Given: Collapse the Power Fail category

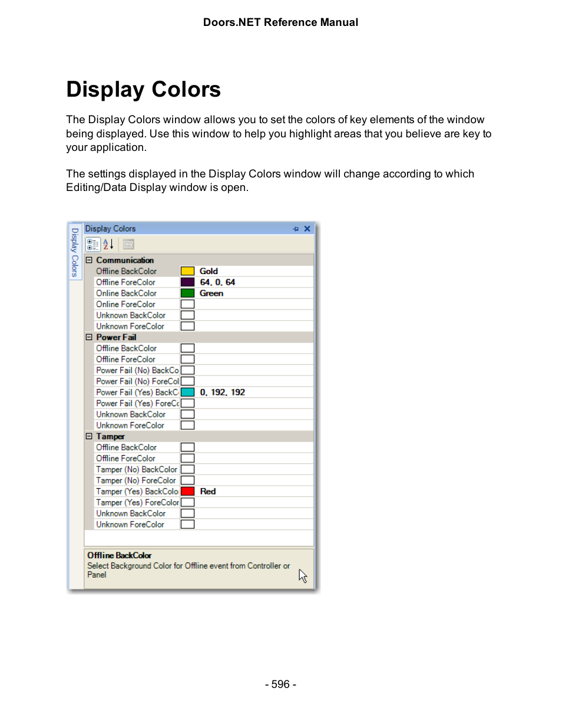Looking at the screenshot, I should pos(90,337).
